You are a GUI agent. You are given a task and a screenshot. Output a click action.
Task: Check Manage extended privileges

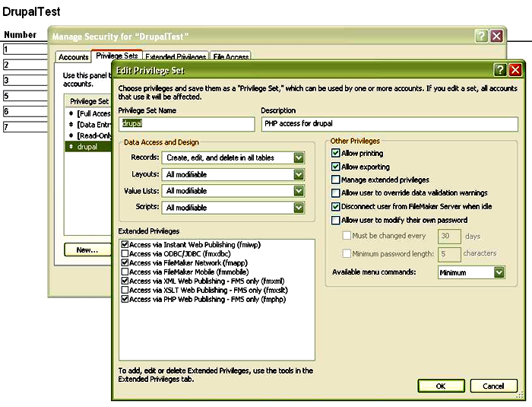click(x=335, y=180)
